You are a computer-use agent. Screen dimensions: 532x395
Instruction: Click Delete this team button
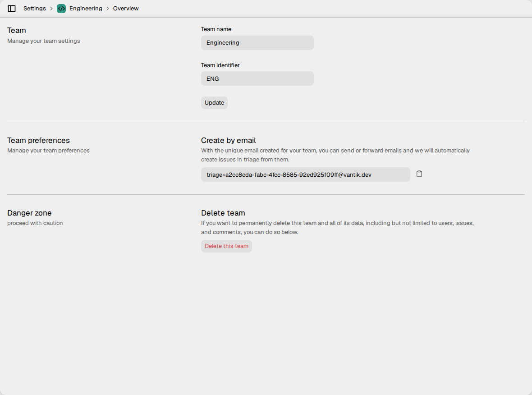[x=226, y=246]
